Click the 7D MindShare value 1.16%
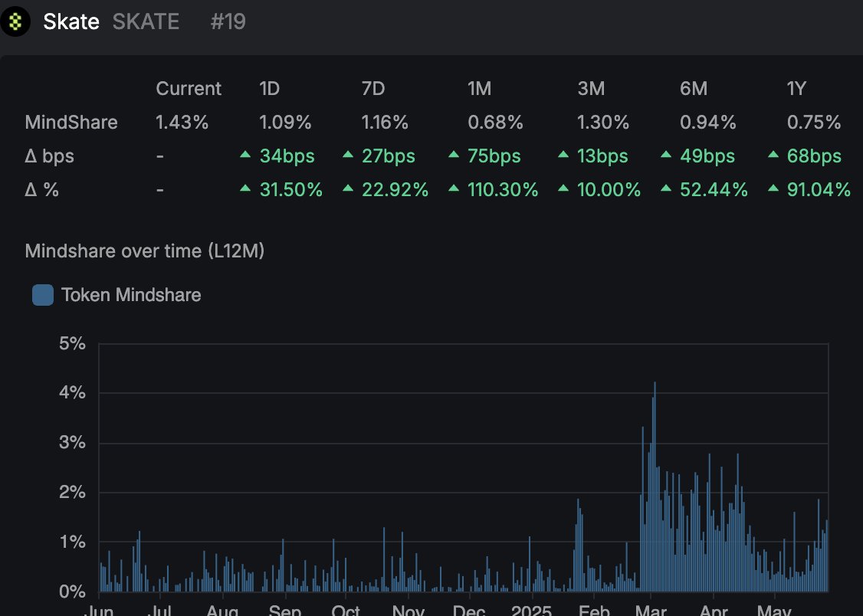 click(x=385, y=122)
